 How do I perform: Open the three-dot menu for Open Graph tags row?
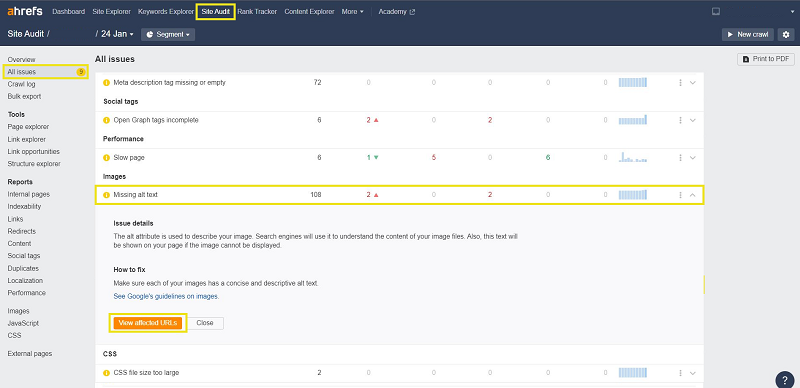point(681,120)
